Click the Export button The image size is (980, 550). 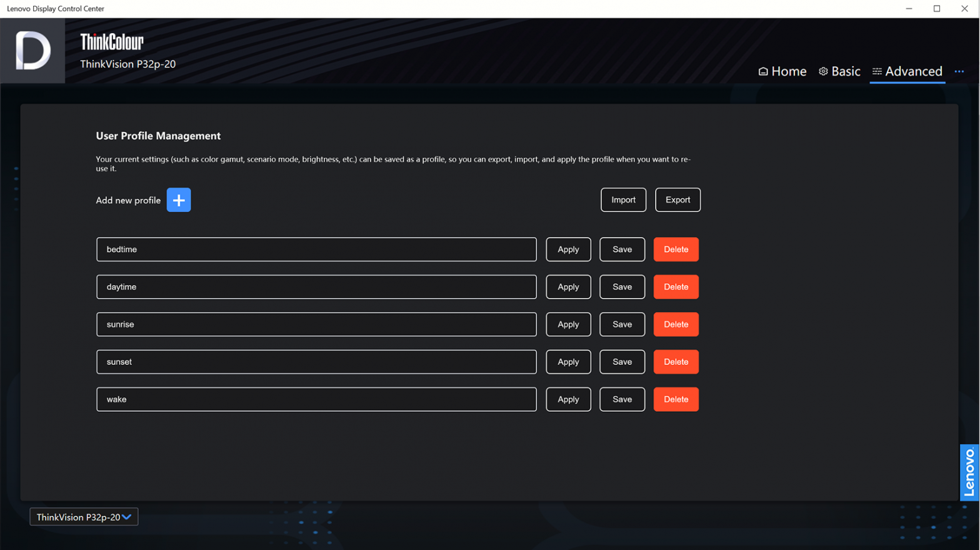coord(677,200)
